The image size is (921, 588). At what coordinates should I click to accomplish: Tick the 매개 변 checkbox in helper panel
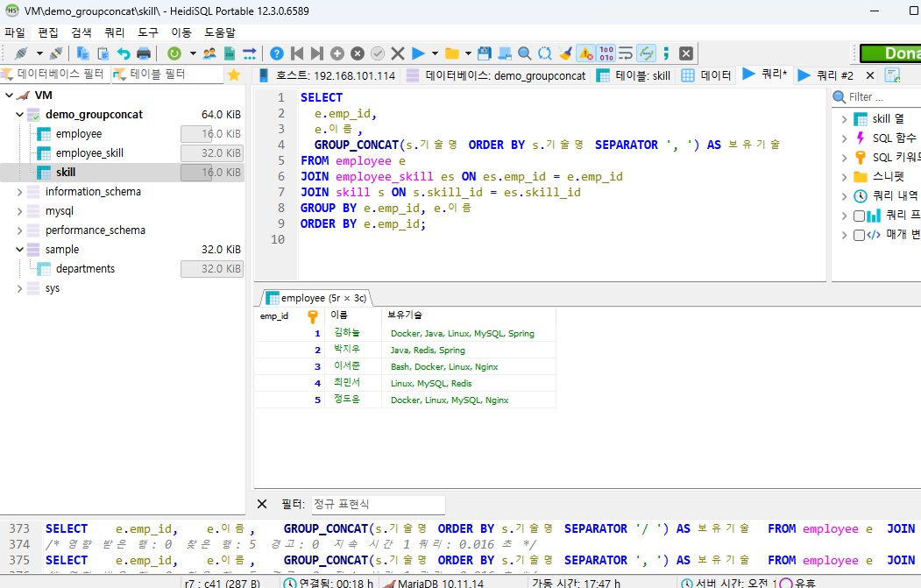[859, 235]
